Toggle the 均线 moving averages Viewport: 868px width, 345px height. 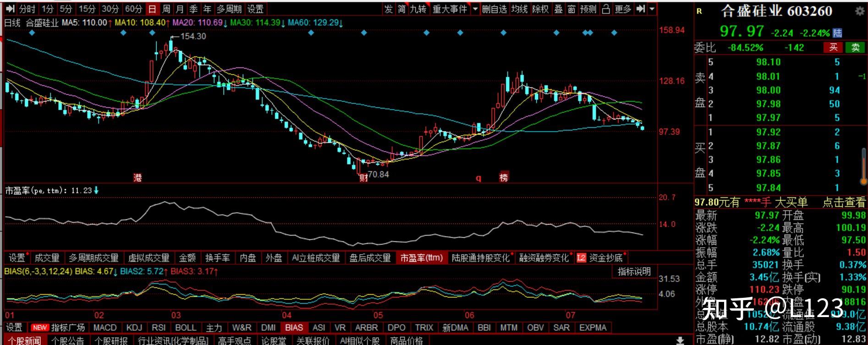(519, 9)
